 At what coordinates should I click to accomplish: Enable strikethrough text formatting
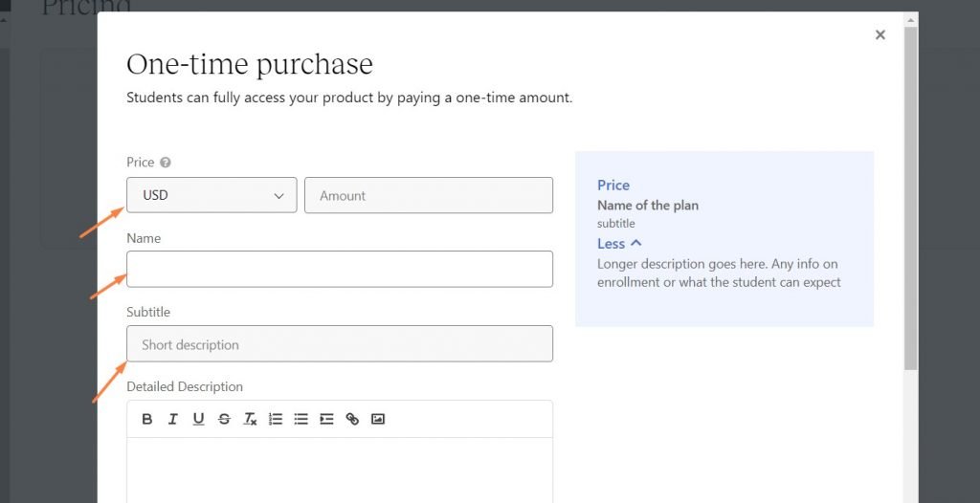[224, 419]
